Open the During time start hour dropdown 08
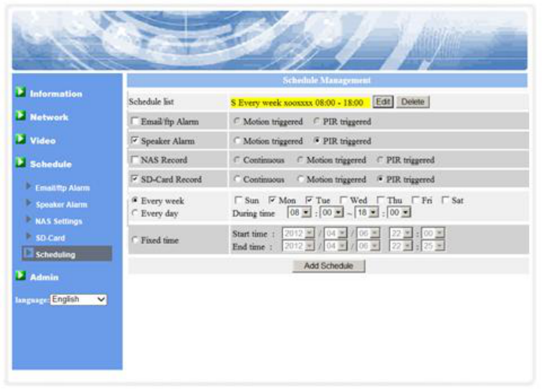This screenshot has height=392, width=544. pyautogui.click(x=299, y=212)
